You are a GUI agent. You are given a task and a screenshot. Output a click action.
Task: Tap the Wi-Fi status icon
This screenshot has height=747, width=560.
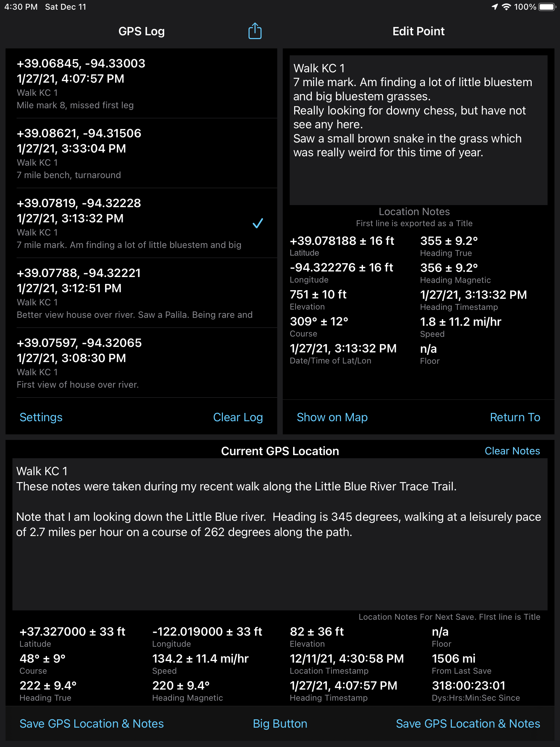[506, 7]
